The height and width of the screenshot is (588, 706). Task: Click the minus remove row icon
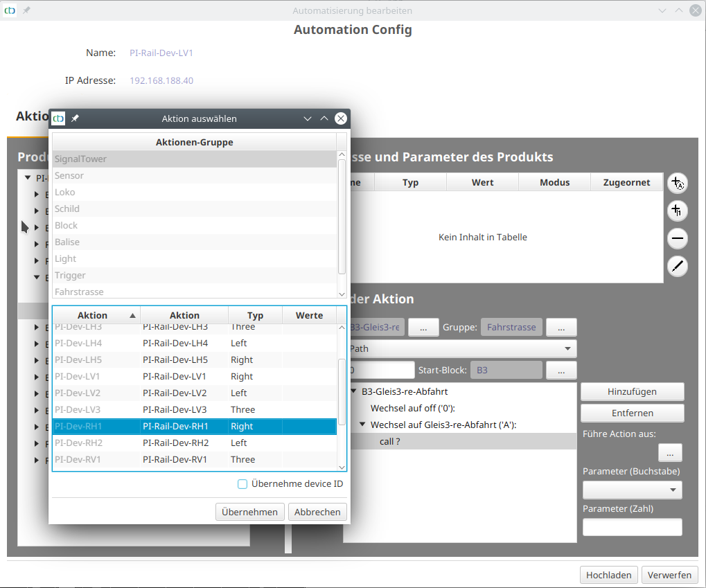point(677,239)
